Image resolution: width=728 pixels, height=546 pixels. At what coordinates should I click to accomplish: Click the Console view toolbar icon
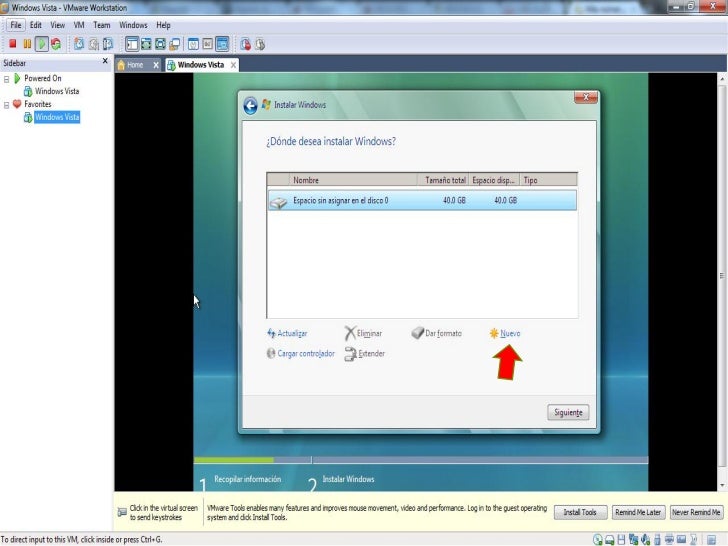tap(222, 44)
